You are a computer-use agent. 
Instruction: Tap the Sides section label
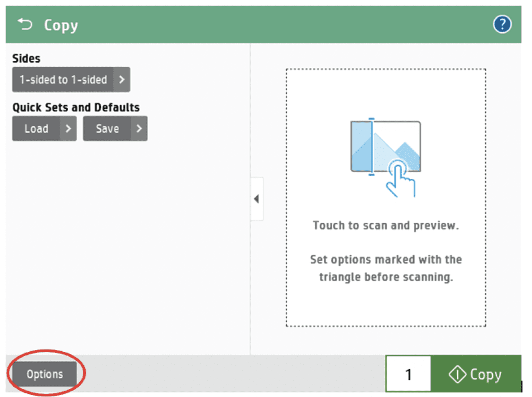[x=26, y=58]
